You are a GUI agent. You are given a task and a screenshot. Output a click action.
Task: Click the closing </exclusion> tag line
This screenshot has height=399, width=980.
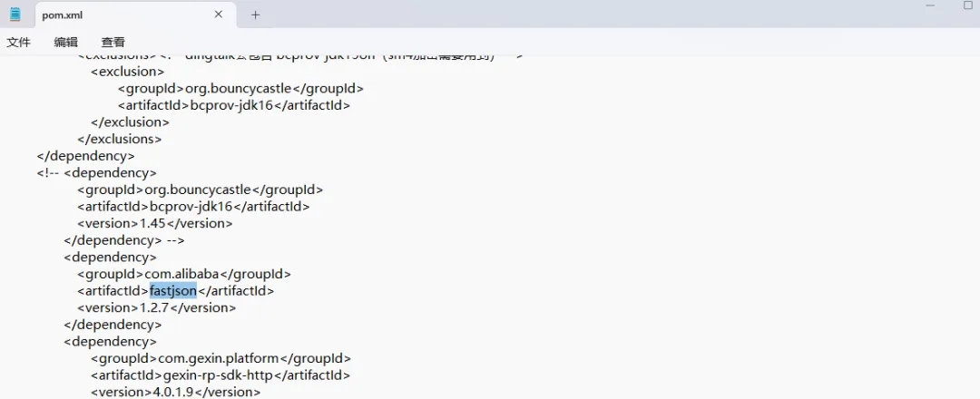[130, 122]
